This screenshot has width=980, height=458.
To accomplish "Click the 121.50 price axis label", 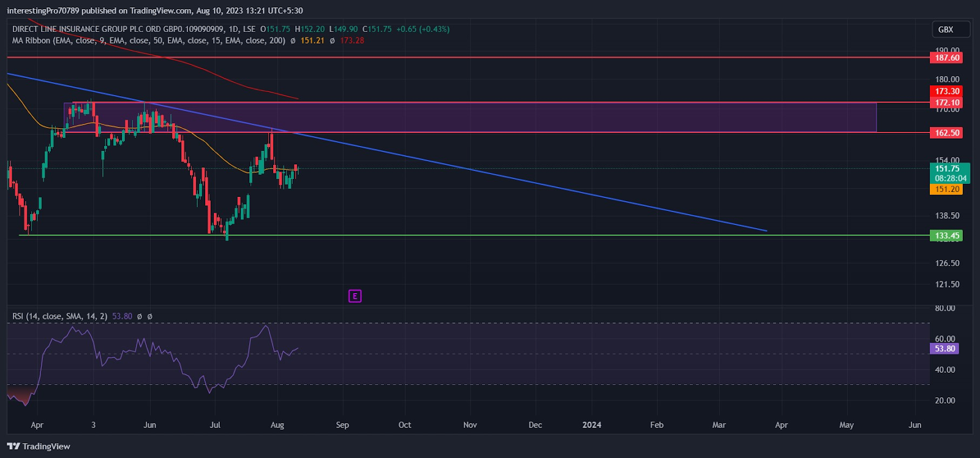I will pos(947,284).
